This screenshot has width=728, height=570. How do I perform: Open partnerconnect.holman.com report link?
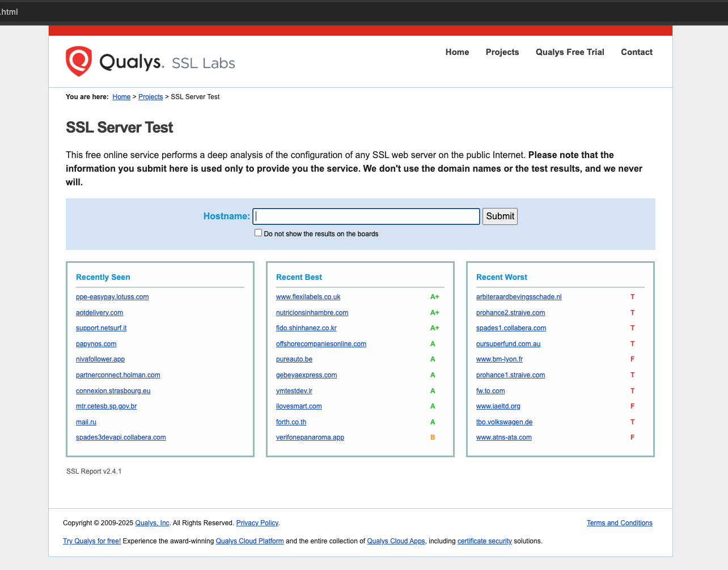tap(118, 375)
